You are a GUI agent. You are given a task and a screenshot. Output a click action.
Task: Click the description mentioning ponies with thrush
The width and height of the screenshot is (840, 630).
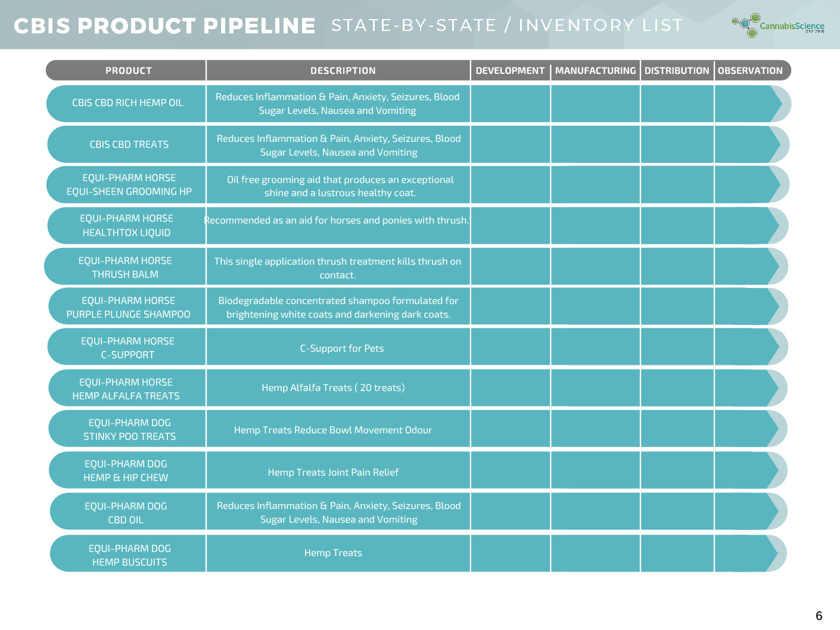[337, 221]
